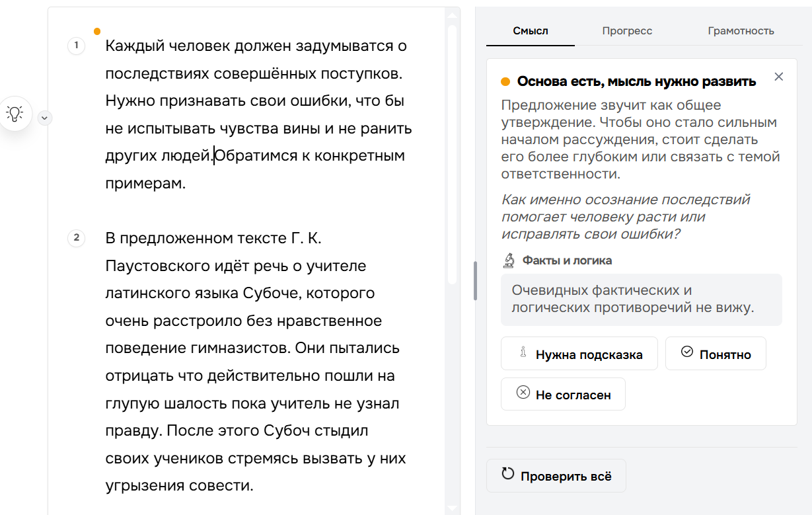
Task: Switch to the Смысл tab
Action: [x=531, y=31]
